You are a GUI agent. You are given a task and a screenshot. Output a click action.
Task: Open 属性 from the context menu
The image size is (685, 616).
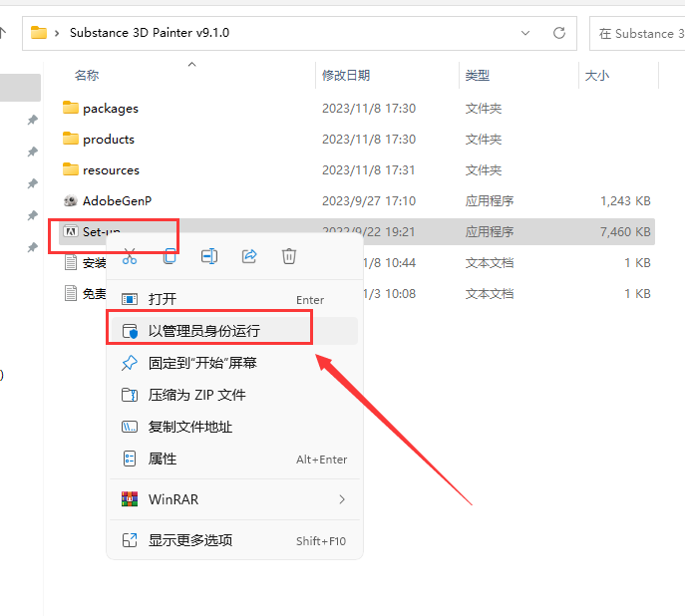(x=234, y=460)
